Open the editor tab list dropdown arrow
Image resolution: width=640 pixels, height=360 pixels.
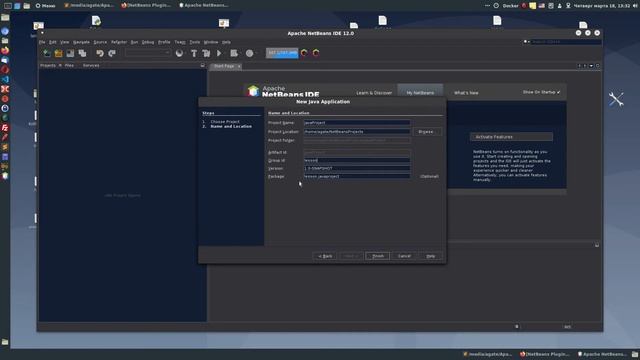pyautogui.click(x=591, y=66)
